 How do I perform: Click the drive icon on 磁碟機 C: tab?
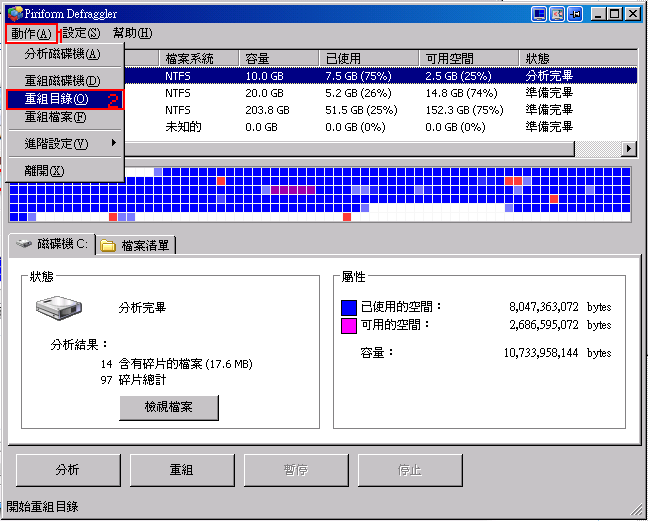tap(24, 244)
